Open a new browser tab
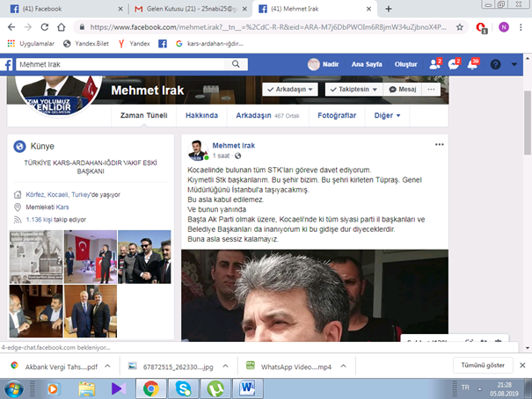532x399 pixels. coord(389,9)
